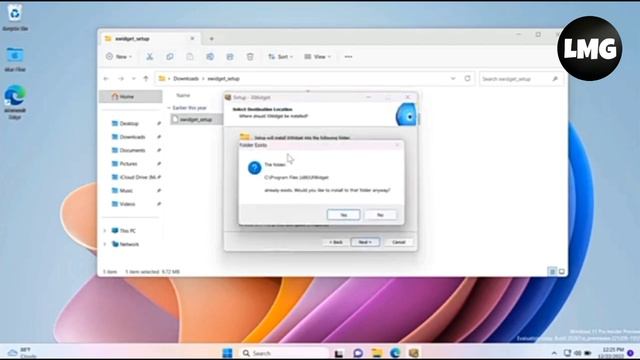Click the Cut scissors icon
This screenshot has width=640, height=360.
point(150,57)
